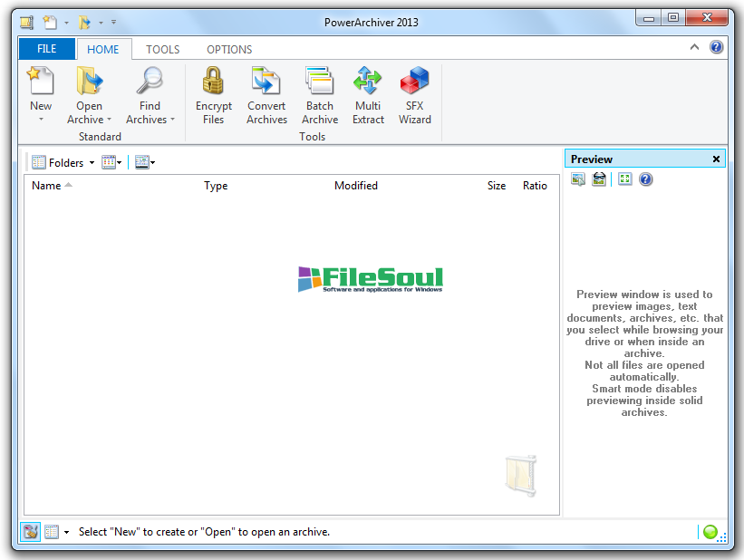Click the New archive ribbon icon
The image size is (744, 560).
tap(41, 81)
